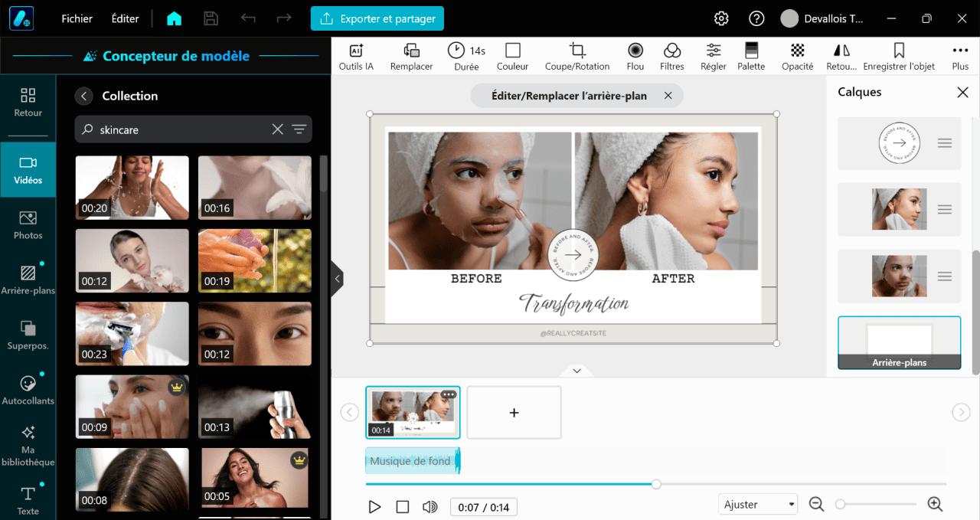Click the save disk icon
Viewport: 980px width, 520px height.
click(x=211, y=18)
